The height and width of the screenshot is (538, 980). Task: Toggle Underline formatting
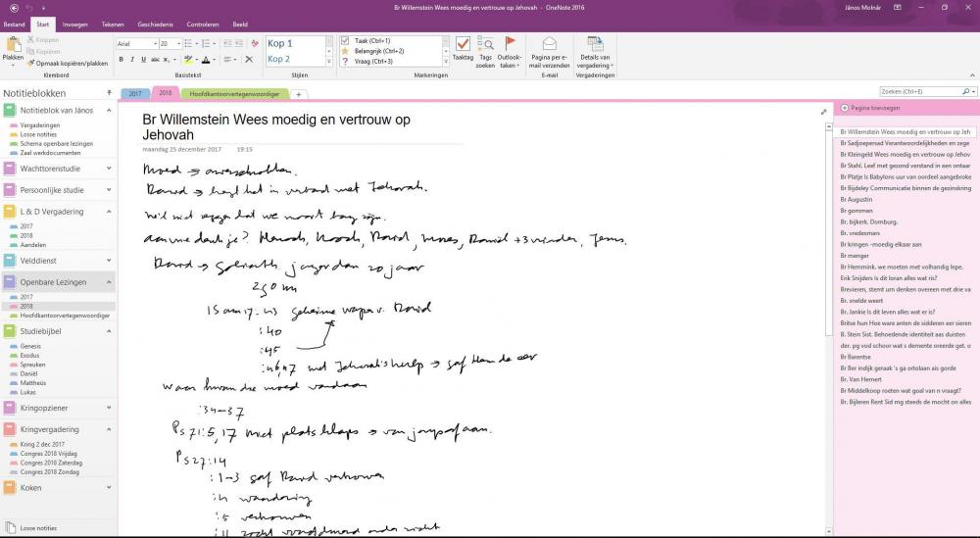pyautogui.click(x=144, y=60)
